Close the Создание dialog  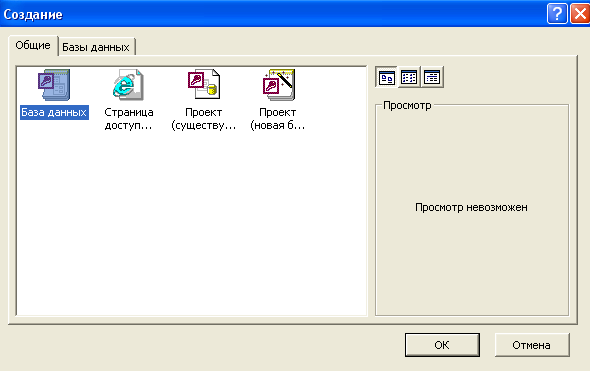tap(580, 14)
